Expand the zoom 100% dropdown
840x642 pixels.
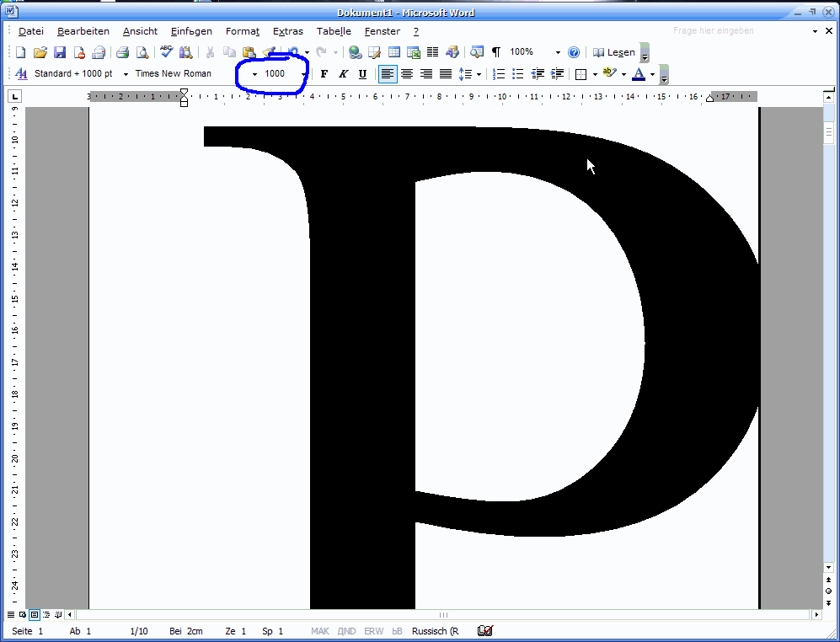coord(558,52)
